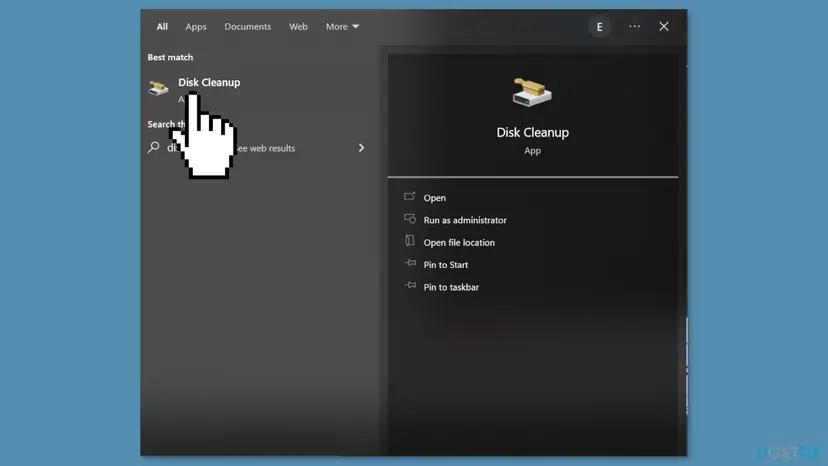This screenshot has height=466, width=828.
Task: Click the Disk Cleanup title in preview pane
Action: (x=532, y=133)
